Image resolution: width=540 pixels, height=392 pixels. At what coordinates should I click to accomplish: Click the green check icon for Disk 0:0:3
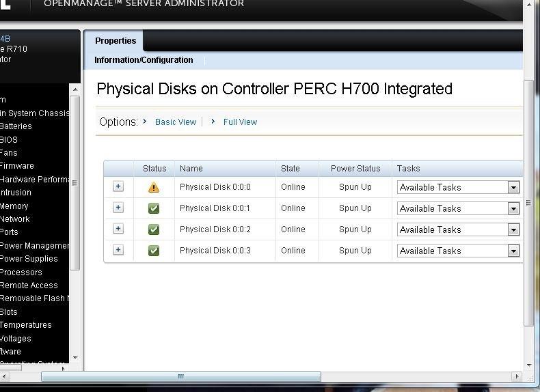pyautogui.click(x=154, y=251)
